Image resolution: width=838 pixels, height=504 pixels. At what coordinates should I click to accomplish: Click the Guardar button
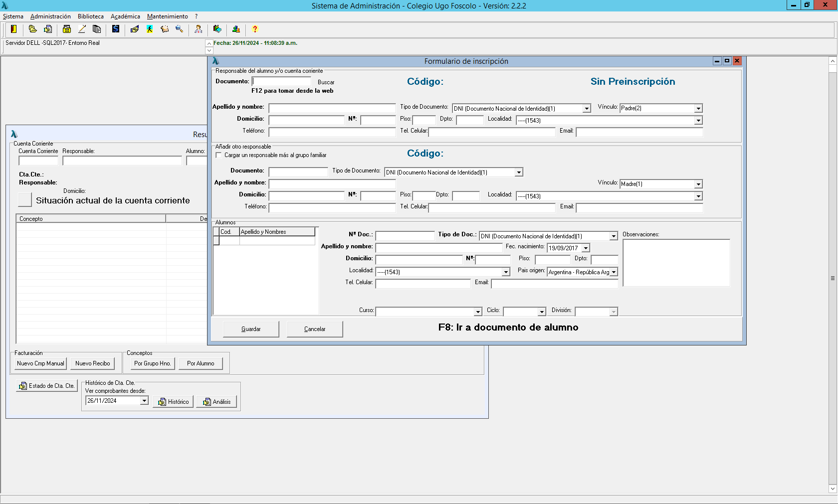pyautogui.click(x=251, y=329)
